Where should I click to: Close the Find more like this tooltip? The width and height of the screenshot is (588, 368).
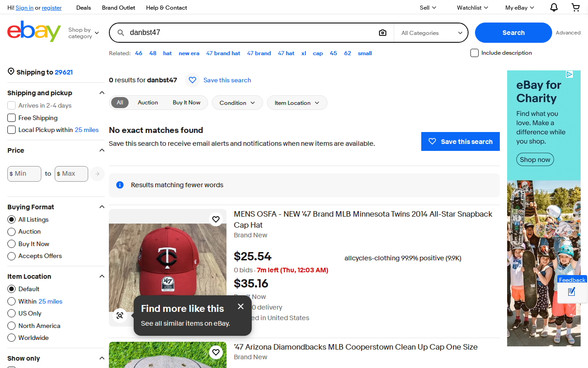click(x=241, y=306)
